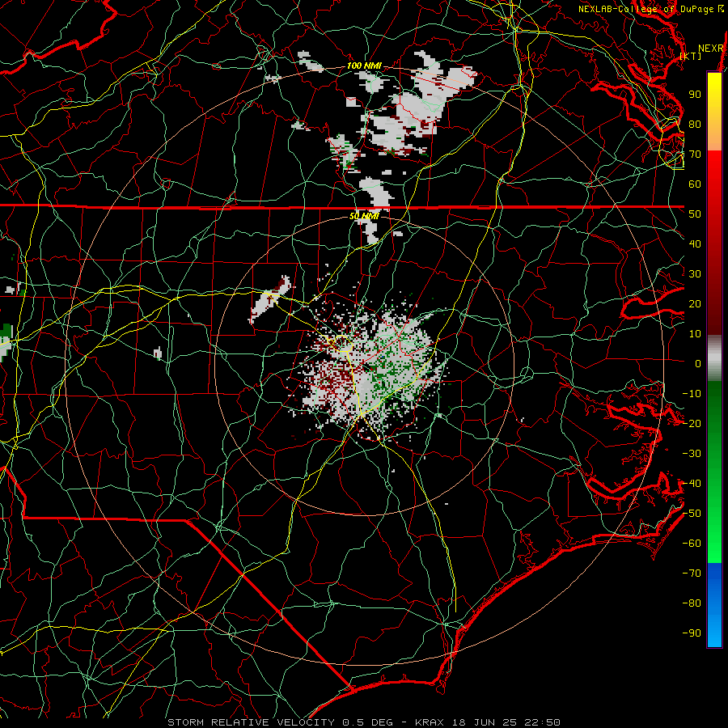The width and height of the screenshot is (728, 728).
Task: Click the '-80' value on the velocity scale
Action: (x=692, y=603)
